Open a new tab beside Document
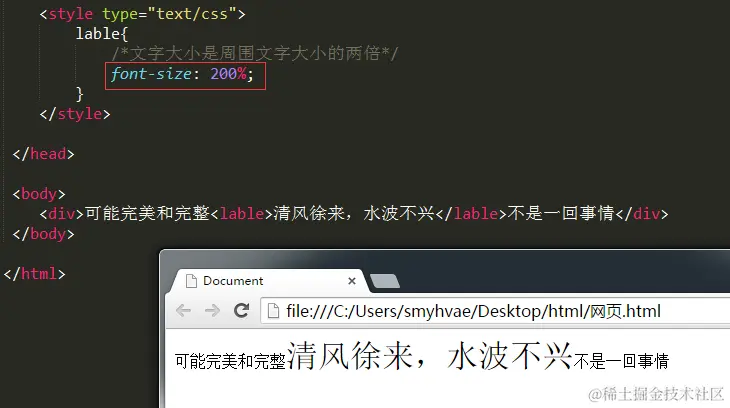 coord(385,281)
